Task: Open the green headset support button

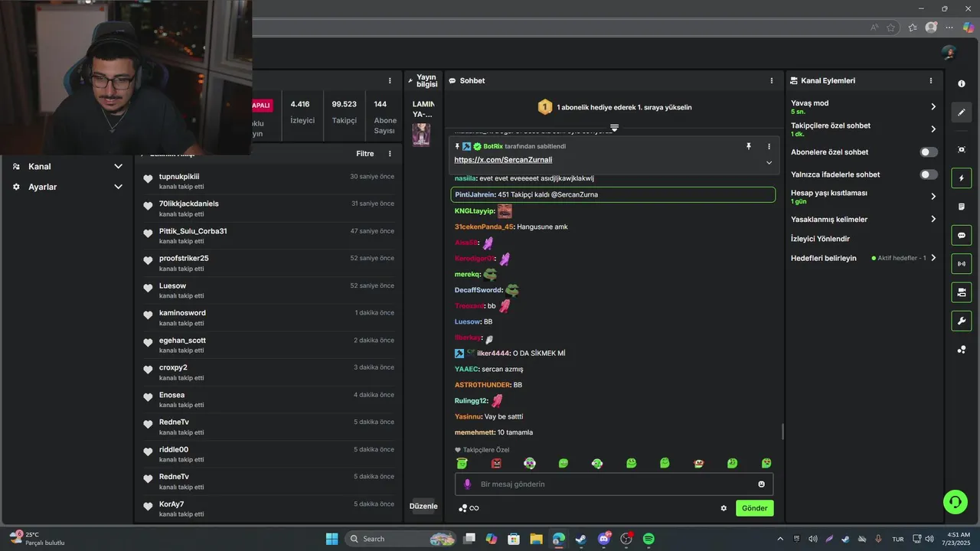Action: tap(955, 502)
